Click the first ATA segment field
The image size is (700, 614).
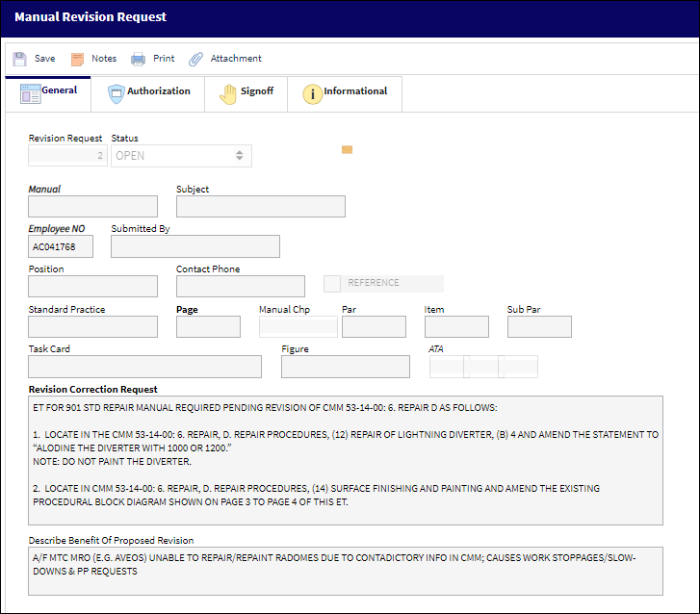447,367
